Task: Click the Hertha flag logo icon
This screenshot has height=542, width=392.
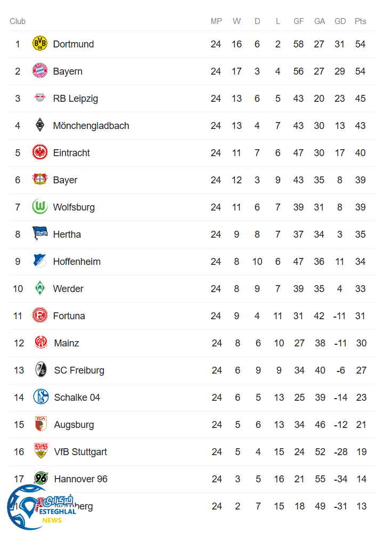Action: [x=40, y=234]
